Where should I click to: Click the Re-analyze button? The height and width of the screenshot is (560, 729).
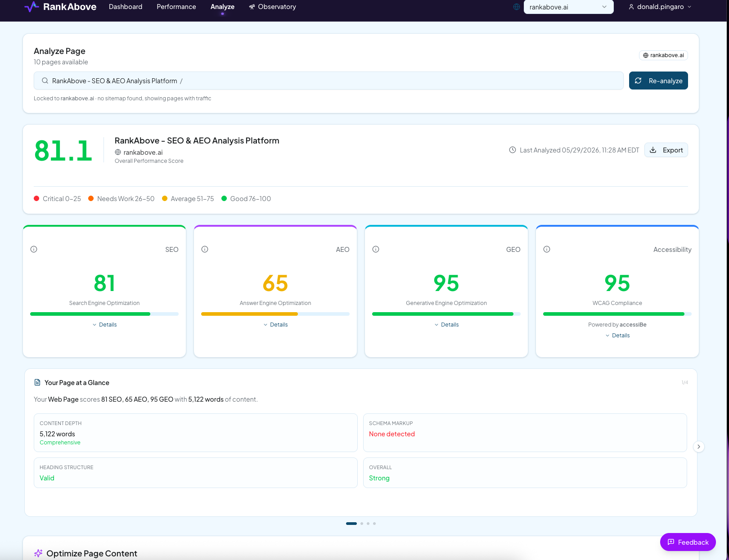(x=658, y=81)
